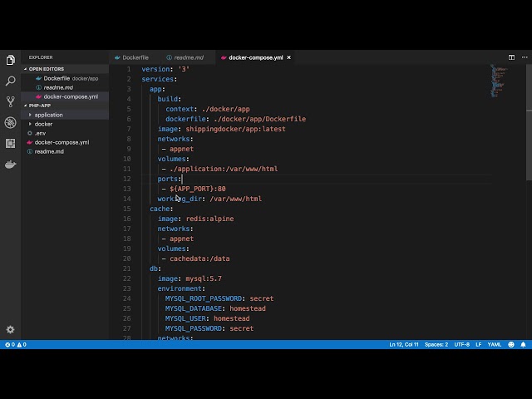Change the YAML language mode
The width and height of the screenshot is (532, 399).
[494, 344]
